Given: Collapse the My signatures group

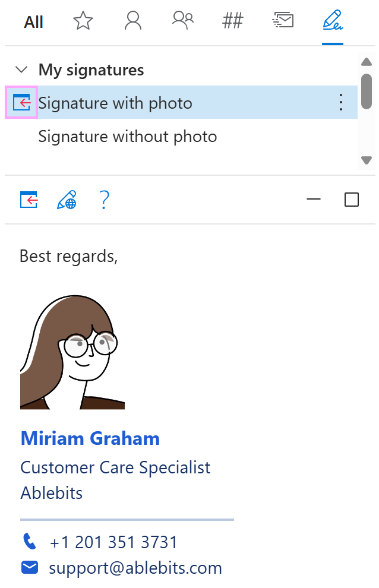Looking at the screenshot, I should pos(21,69).
